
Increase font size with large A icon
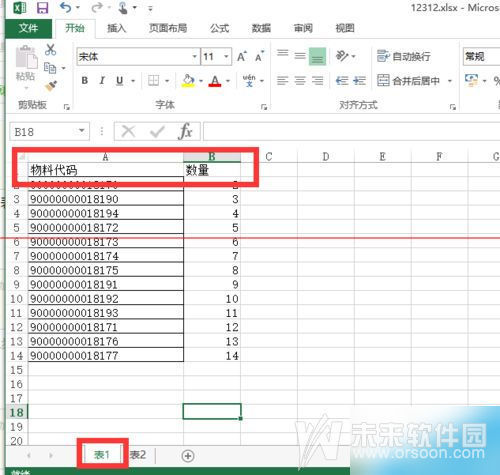pos(242,56)
